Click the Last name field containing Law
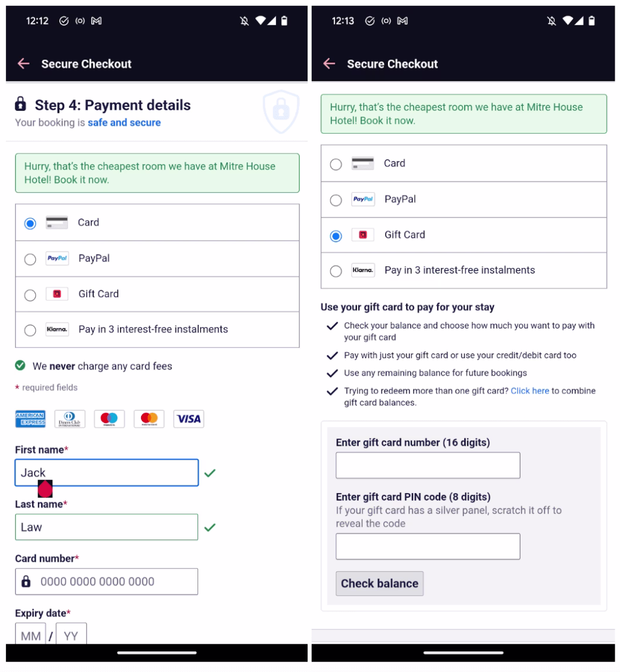 (x=107, y=528)
